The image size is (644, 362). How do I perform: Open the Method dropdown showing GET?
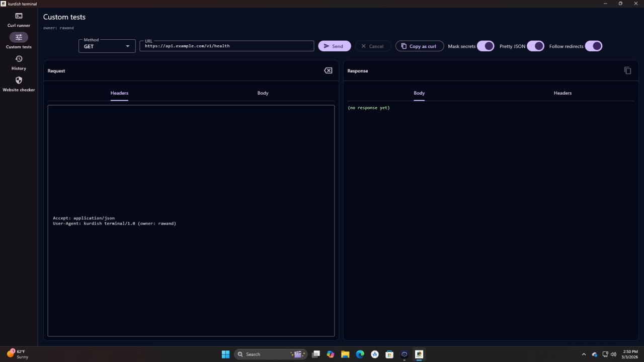coord(107,46)
